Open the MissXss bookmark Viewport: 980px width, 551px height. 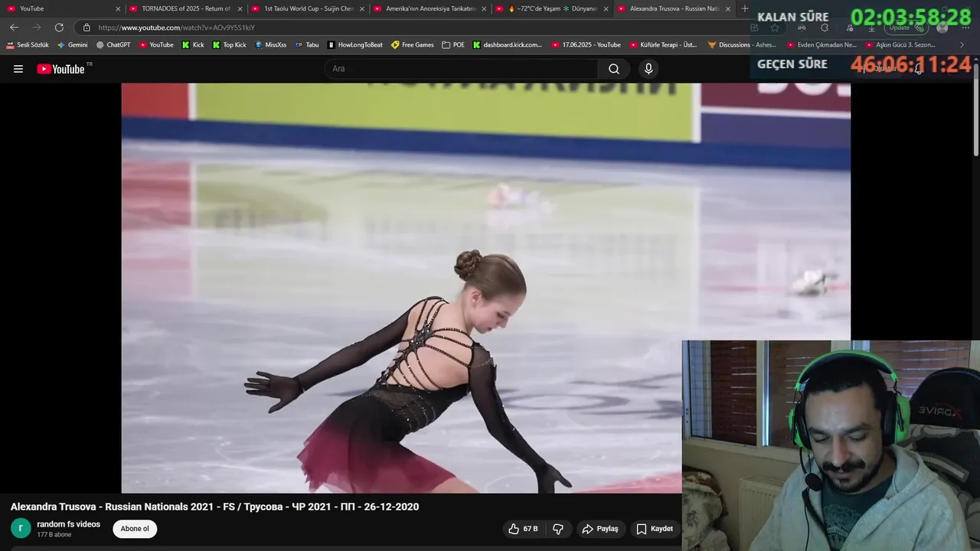270,45
